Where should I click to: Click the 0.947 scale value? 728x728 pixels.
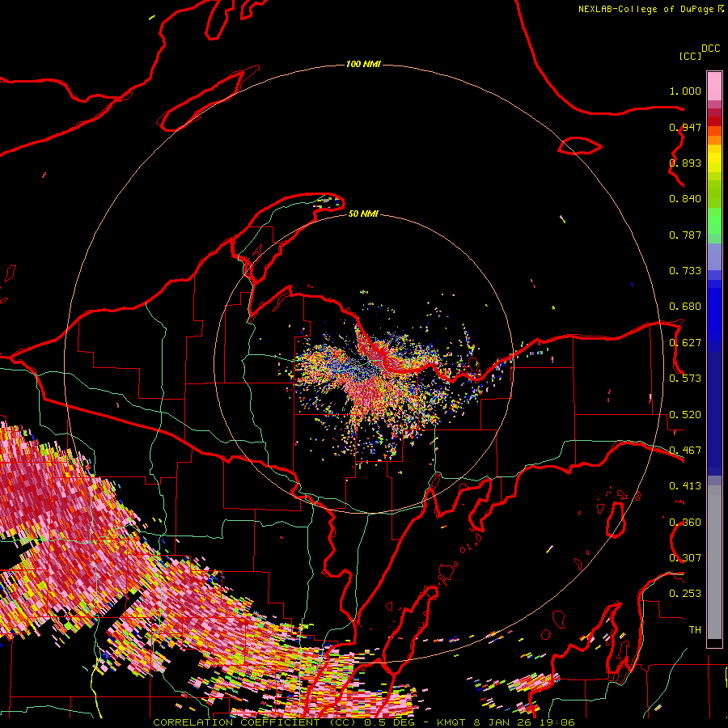685,127
